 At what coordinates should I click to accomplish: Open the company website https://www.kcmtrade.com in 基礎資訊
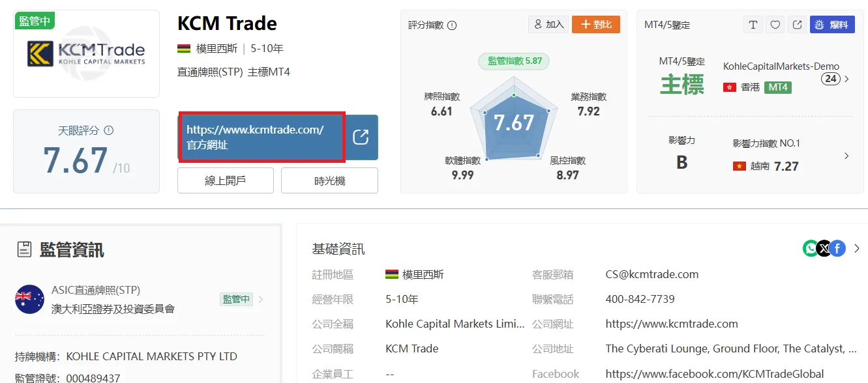(672, 324)
